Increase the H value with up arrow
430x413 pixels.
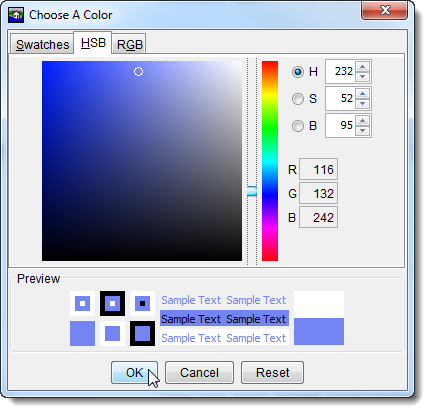coord(362,66)
